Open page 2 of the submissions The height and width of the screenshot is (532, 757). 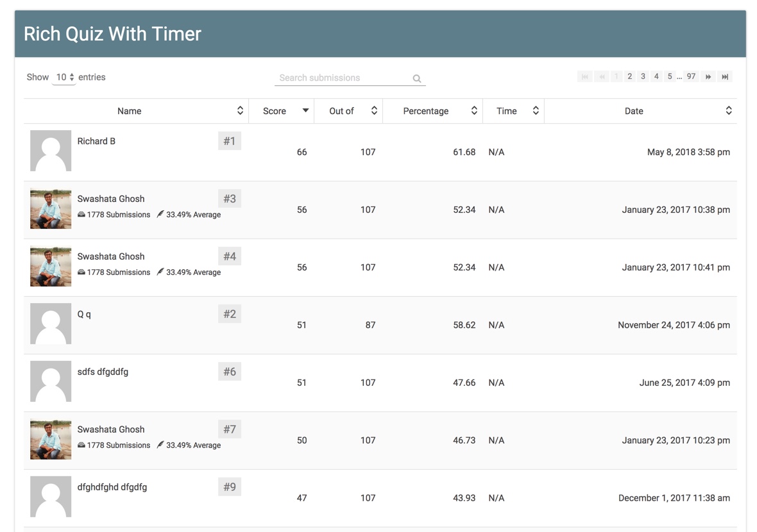[x=629, y=76]
